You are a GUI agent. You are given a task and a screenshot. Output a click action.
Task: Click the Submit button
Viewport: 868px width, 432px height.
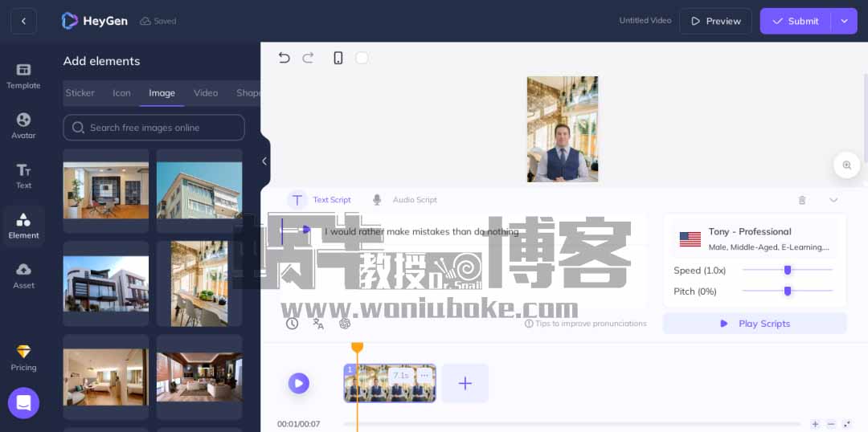(796, 21)
